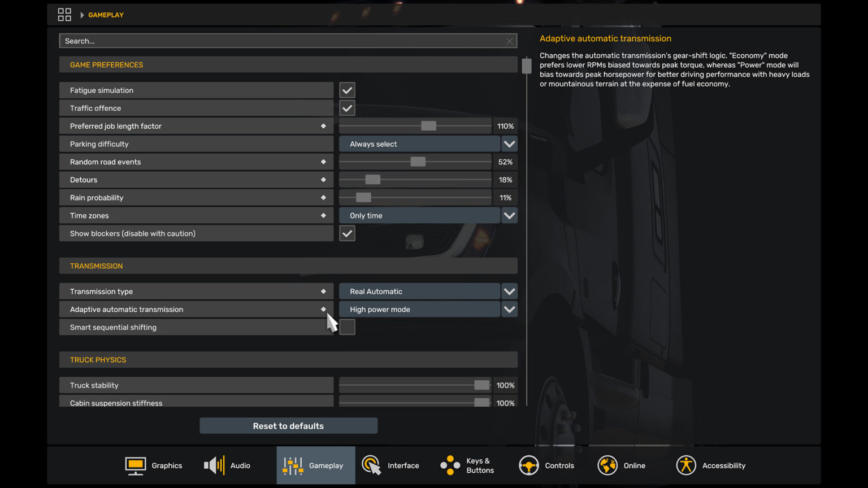The image size is (868, 488).
Task: Click the Gameplay sliders icon
Action: (292, 465)
